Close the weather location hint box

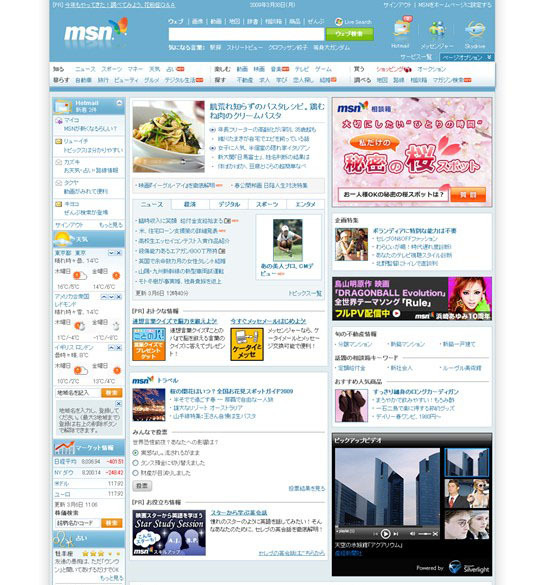[119, 404]
